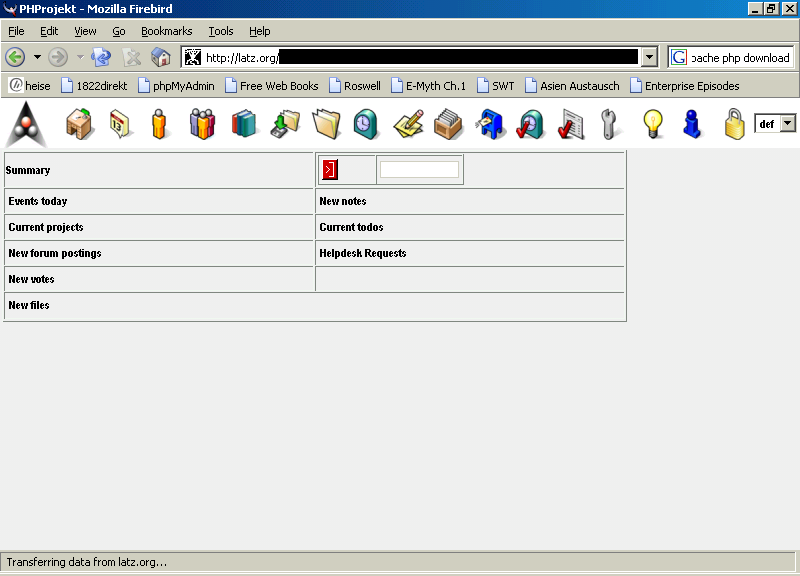800x576 pixels.
Task: Open the File menu
Action: [x=16, y=31]
